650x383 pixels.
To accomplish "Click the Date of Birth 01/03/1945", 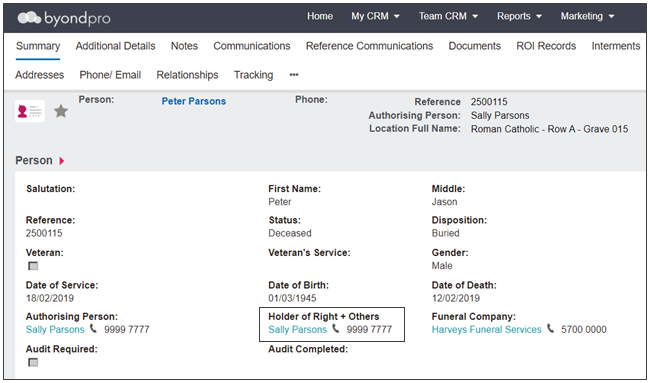I will [292, 298].
